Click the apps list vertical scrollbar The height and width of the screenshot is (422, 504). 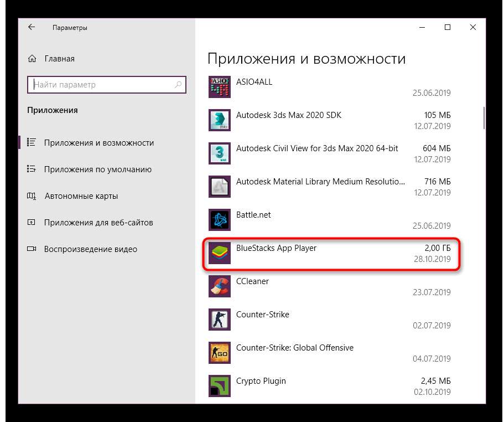(485, 116)
